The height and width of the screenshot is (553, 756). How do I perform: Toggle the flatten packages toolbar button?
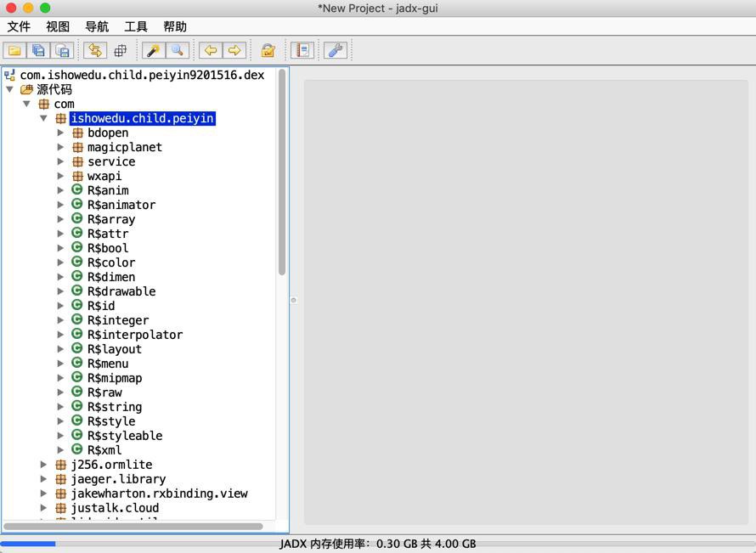click(x=120, y=50)
